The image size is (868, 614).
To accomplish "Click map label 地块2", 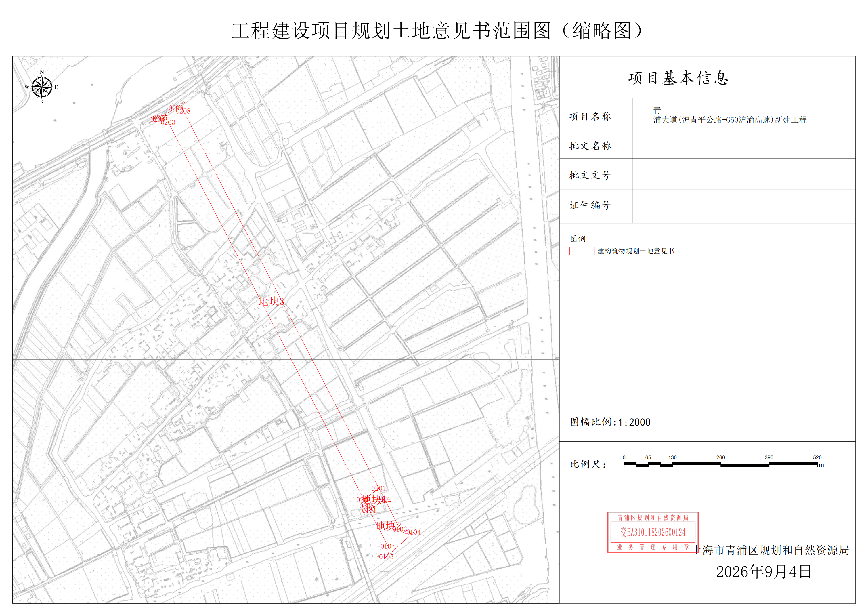I will (388, 526).
